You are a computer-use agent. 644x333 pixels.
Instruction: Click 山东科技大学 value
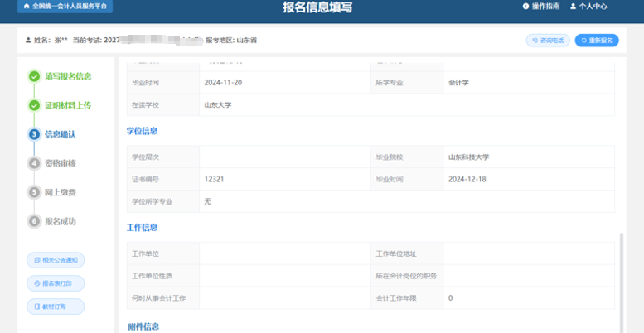pyautogui.click(x=468, y=157)
